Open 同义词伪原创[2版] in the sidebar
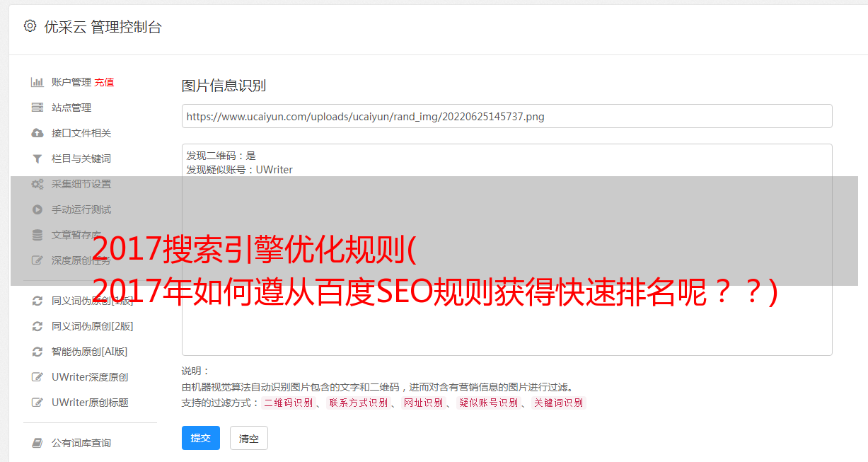 click(x=93, y=326)
